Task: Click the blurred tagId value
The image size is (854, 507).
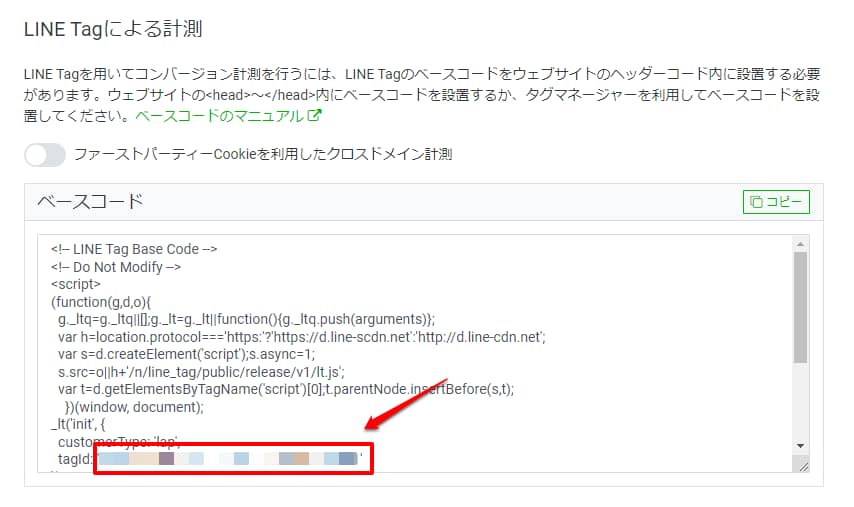Action: [228, 459]
